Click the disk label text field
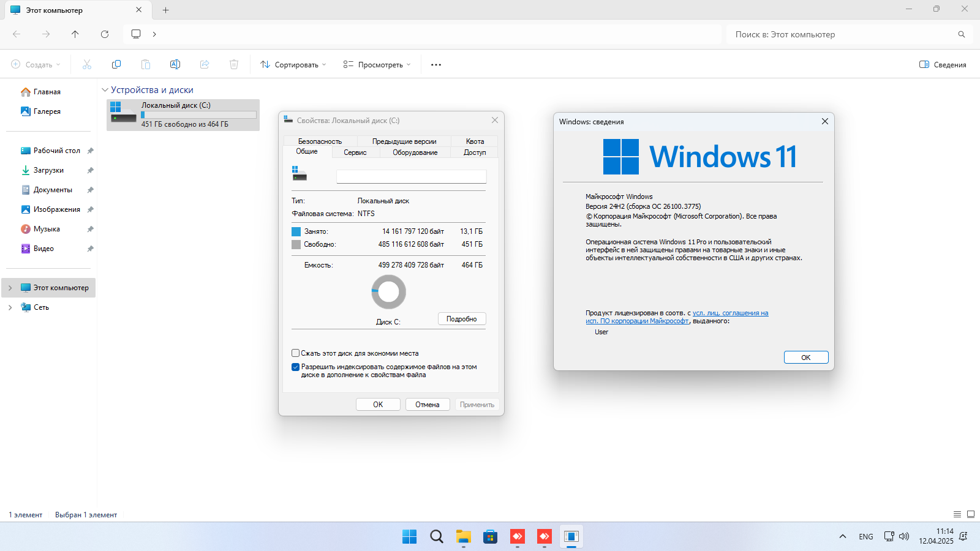The height and width of the screenshot is (551, 980). pyautogui.click(x=411, y=177)
